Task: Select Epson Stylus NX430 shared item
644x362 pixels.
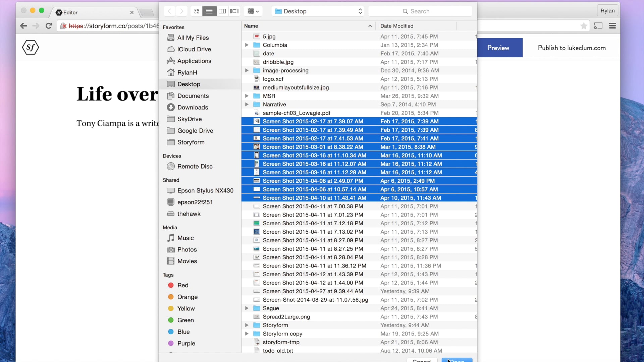Action: coord(200,191)
